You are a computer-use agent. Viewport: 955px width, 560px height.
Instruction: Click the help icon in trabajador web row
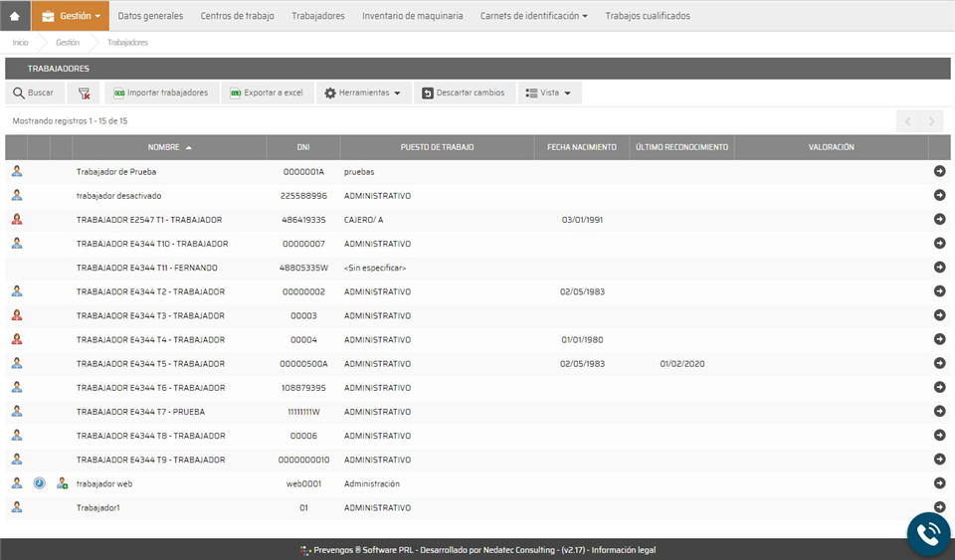(40, 483)
